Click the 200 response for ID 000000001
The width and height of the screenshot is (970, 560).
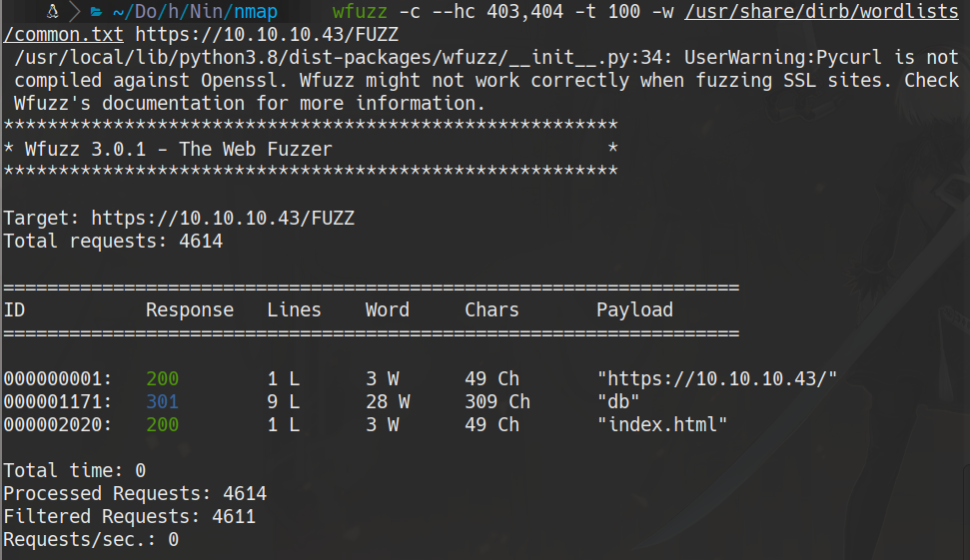[162, 379]
